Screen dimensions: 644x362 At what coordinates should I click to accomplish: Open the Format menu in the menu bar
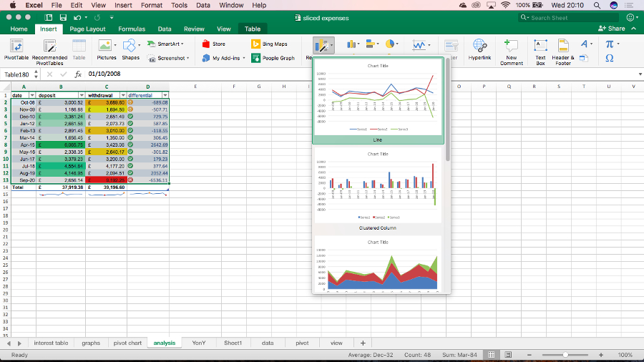click(152, 5)
